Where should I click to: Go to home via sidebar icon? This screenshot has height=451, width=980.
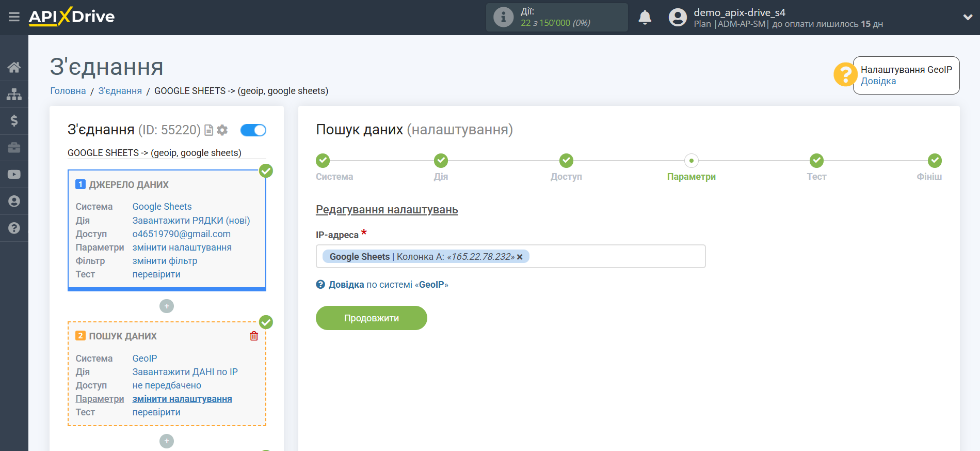pyautogui.click(x=14, y=67)
